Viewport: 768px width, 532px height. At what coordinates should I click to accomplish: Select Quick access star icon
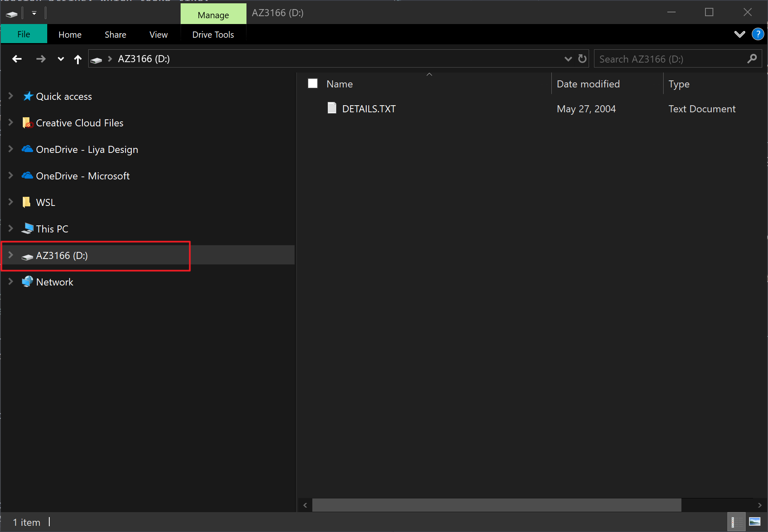coord(28,96)
